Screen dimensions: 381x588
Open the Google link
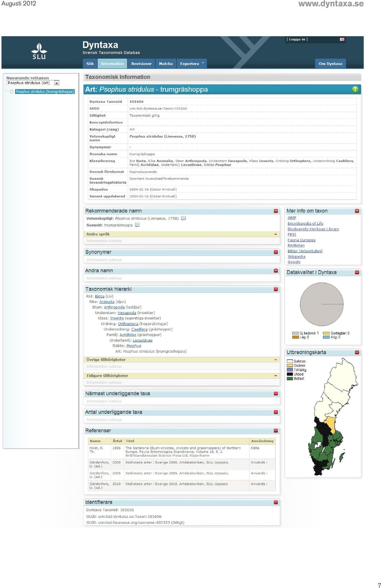(x=294, y=262)
